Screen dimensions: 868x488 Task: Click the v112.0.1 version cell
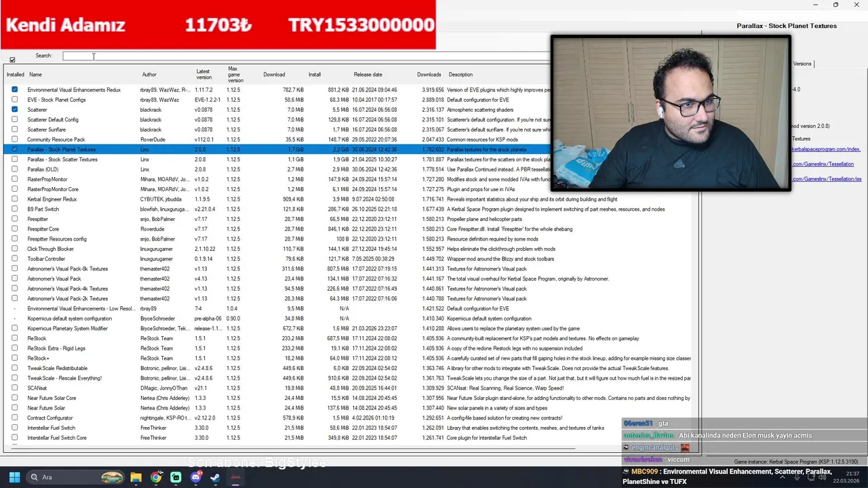pos(204,140)
